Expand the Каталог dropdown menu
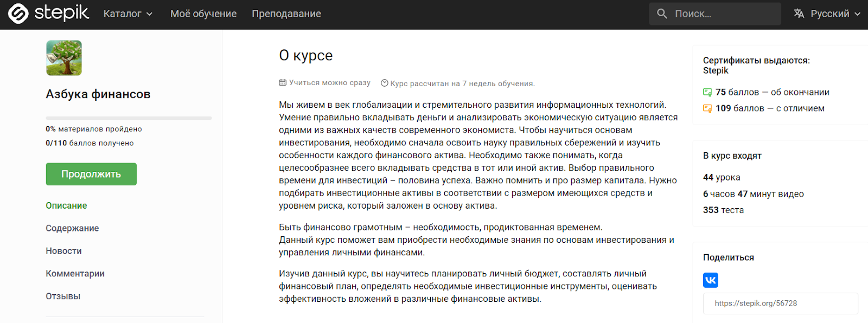 pos(128,14)
